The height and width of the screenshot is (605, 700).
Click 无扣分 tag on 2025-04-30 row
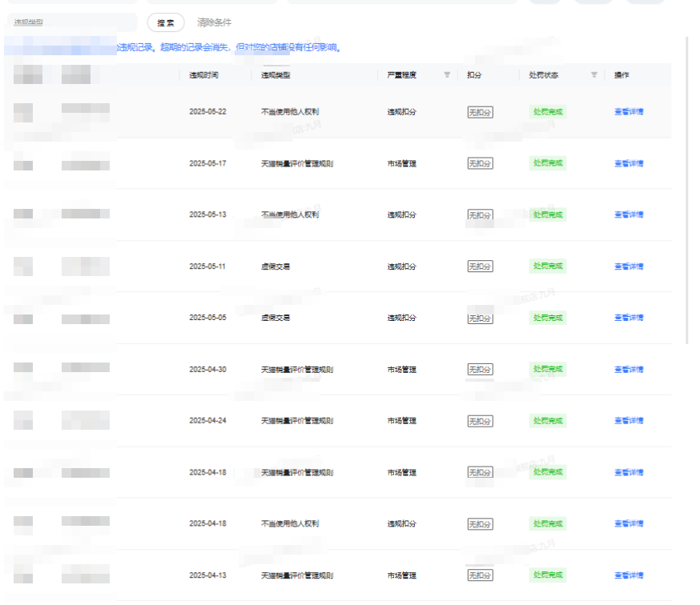click(x=480, y=370)
